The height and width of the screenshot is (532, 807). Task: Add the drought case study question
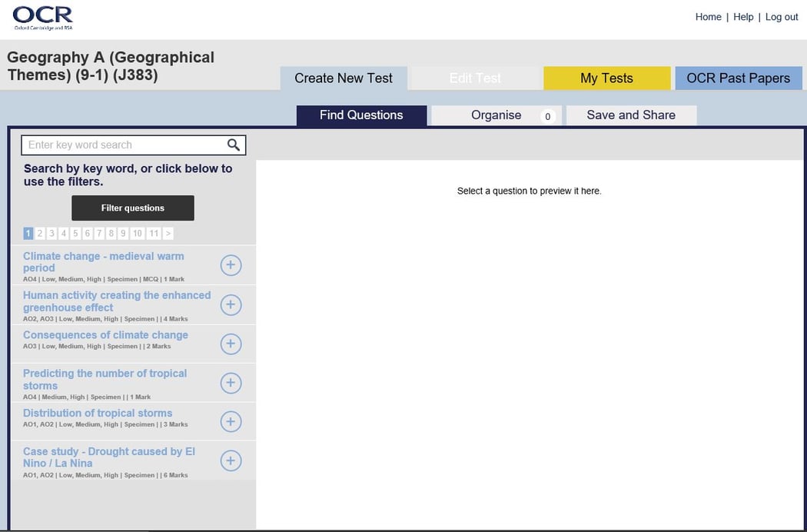click(231, 460)
